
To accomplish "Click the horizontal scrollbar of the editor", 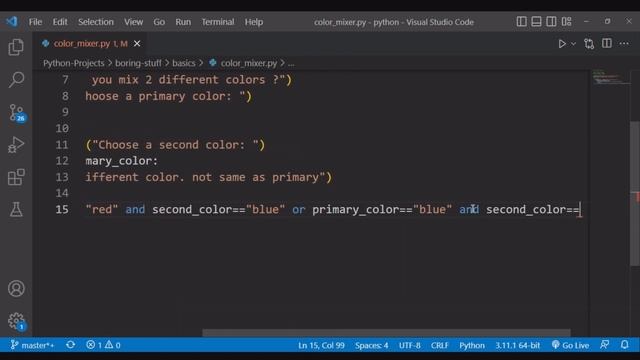I will pyautogui.click(x=386, y=333).
